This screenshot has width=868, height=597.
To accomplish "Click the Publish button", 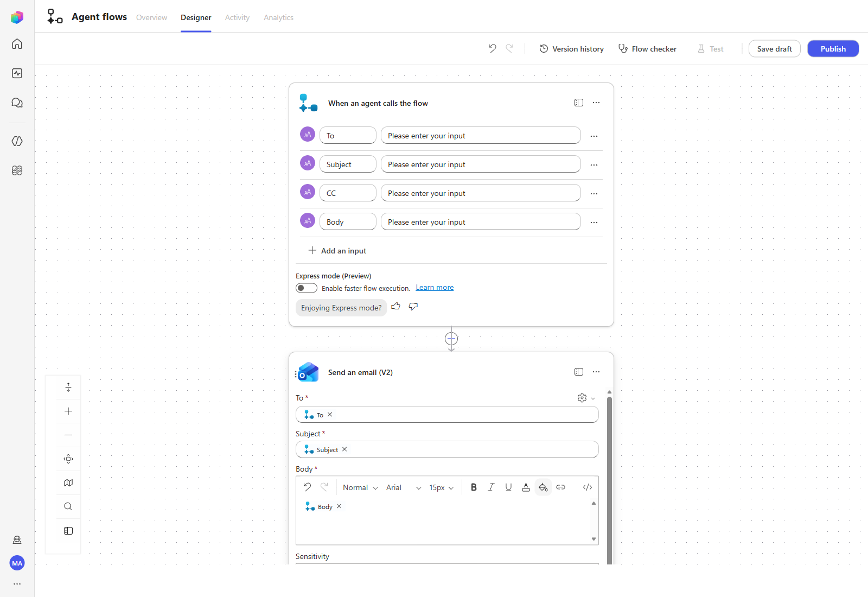I will tap(833, 49).
